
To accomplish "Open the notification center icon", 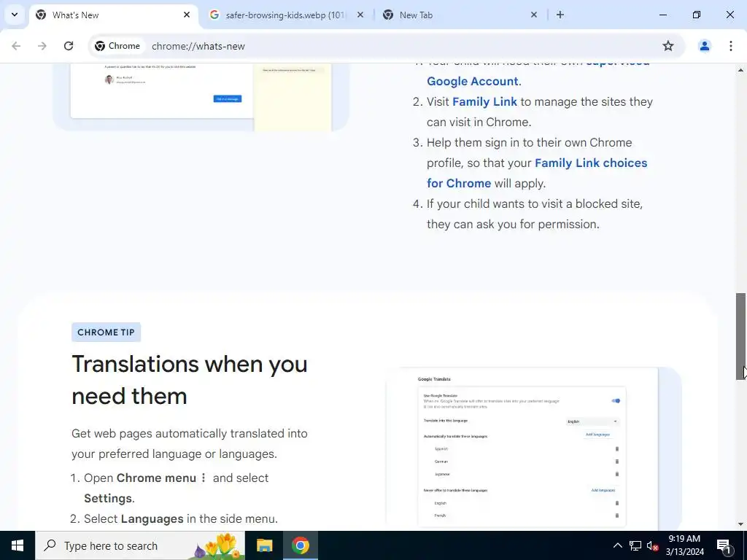I will click(724, 545).
